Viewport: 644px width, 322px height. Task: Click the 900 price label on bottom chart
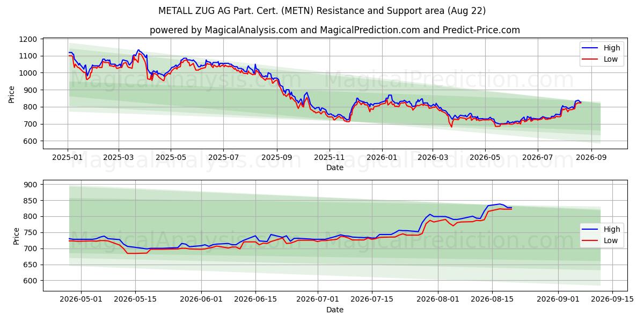click(31, 185)
